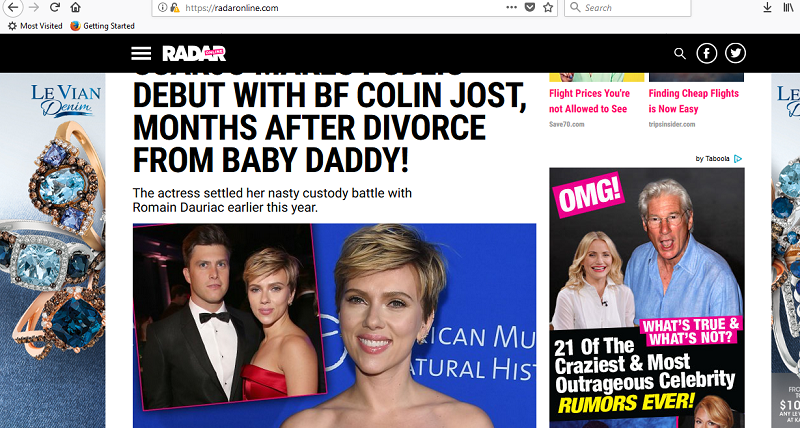Open the Library sidebar icon
Image resolution: width=800 pixels, height=428 pixels.
point(789,8)
